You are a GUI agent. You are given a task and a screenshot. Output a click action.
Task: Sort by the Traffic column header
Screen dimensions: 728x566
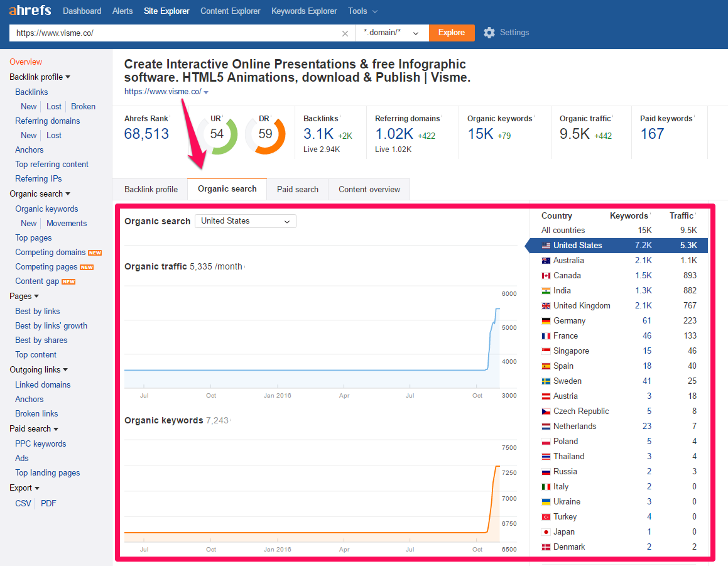point(682,216)
